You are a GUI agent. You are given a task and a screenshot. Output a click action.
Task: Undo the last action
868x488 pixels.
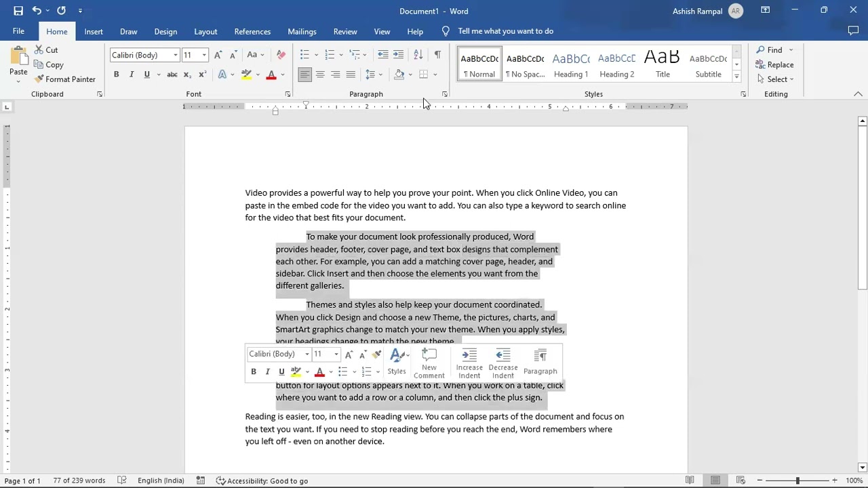37,11
